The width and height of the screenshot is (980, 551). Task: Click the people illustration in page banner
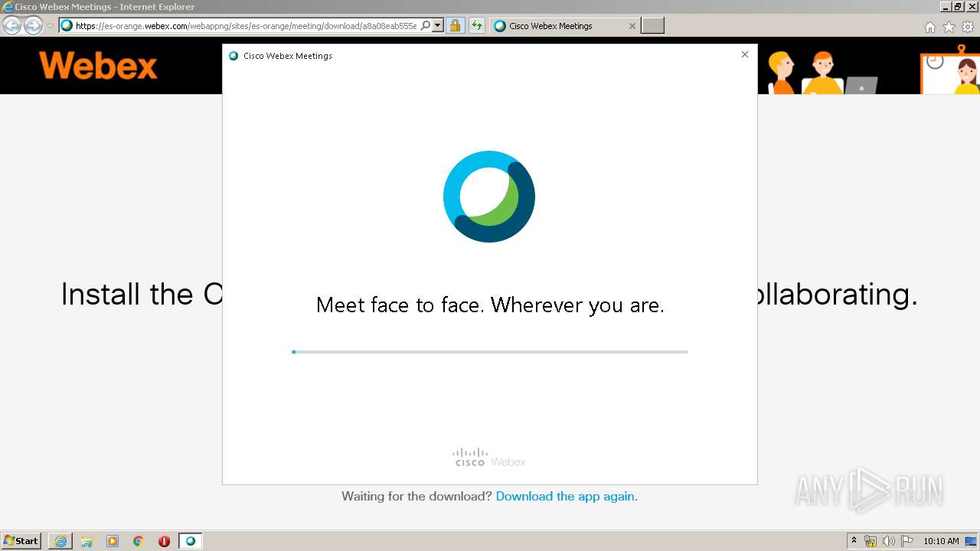click(x=873, y=69)
